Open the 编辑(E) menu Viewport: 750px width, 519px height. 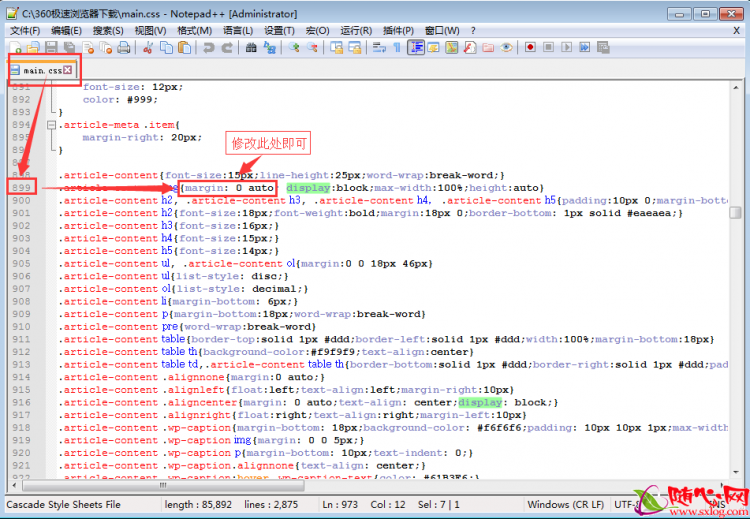tap(66, 31)
